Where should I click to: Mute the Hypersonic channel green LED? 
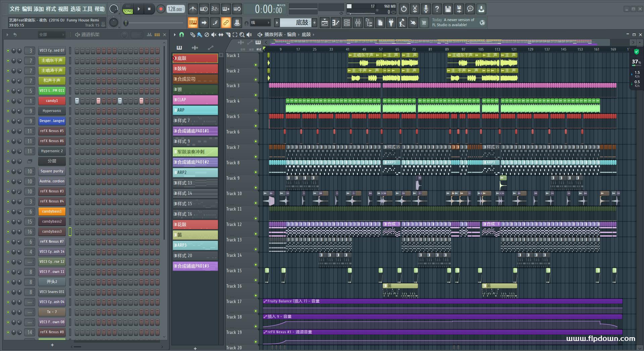point(8,111)
